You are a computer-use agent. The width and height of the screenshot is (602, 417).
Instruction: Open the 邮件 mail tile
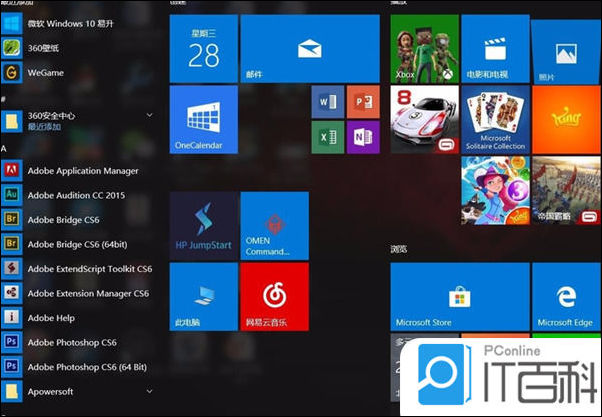[310, 49]
